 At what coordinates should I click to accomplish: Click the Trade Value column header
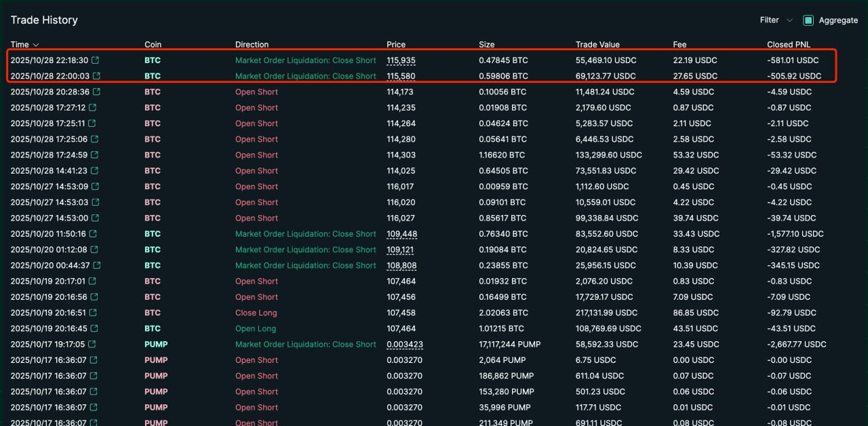point(597,45)
